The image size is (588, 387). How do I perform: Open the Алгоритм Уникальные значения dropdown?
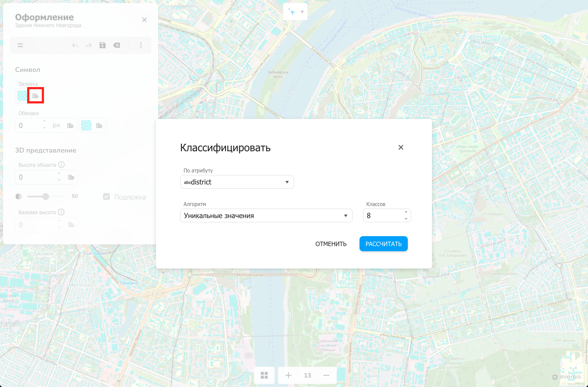(x=266, y=215)
